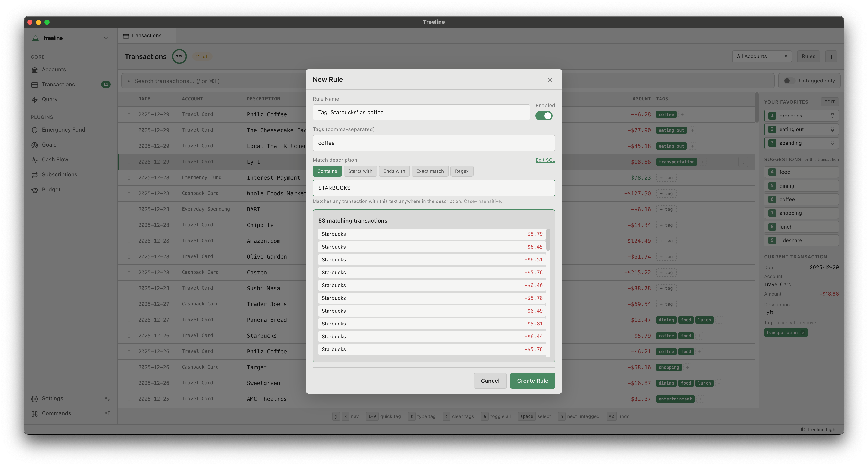Open the treeline workspace chevron menu

click(x=106, y=38)
